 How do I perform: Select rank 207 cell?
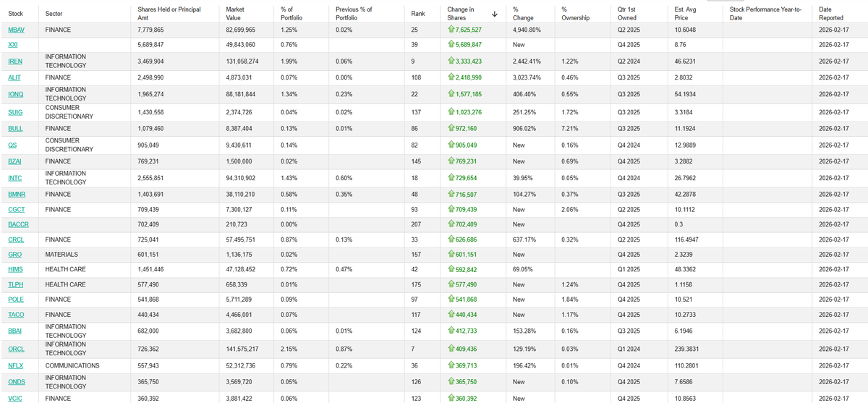[x=416, y=224]
